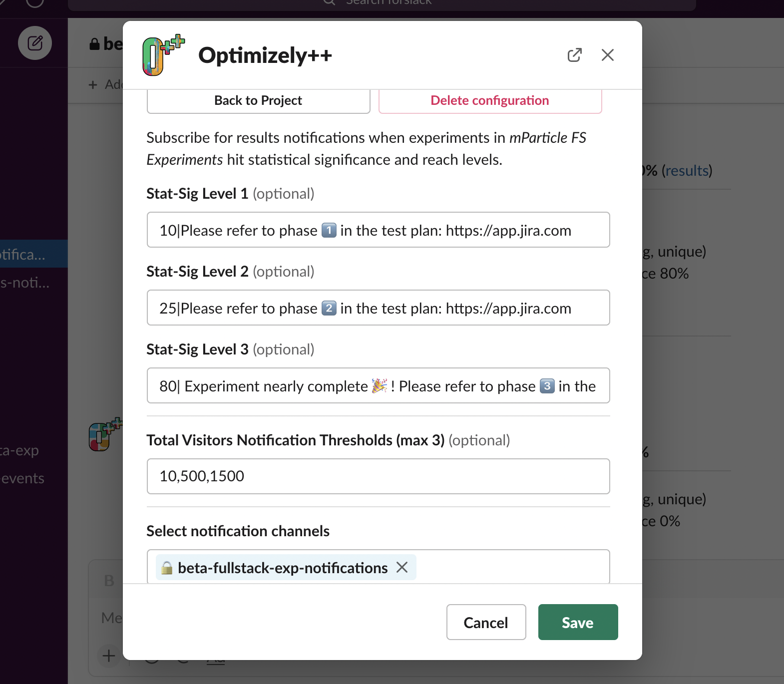Cancel the configuration changes
This screenshot has width=784, height=684.
[x=486, y=622]
